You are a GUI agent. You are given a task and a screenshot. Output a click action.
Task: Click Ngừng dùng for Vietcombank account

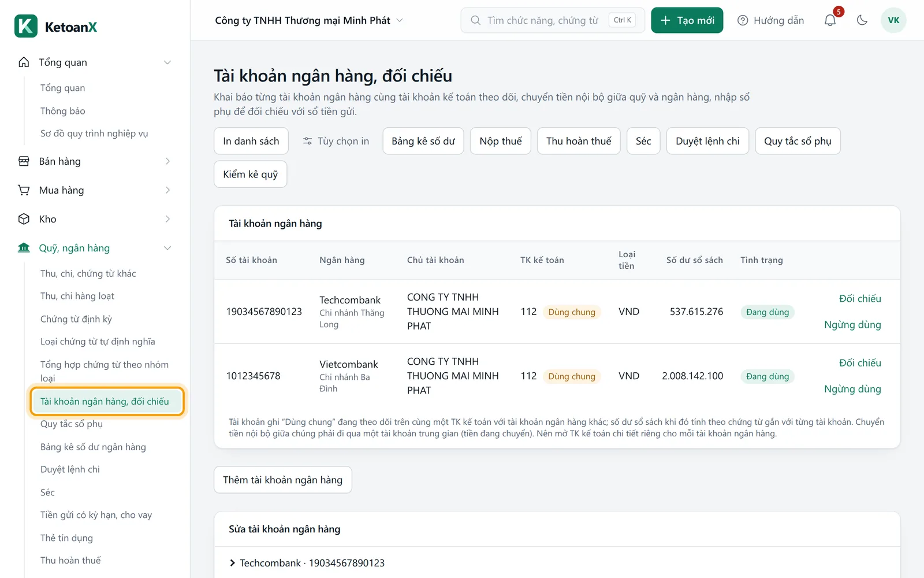click(x=852, y=389)
